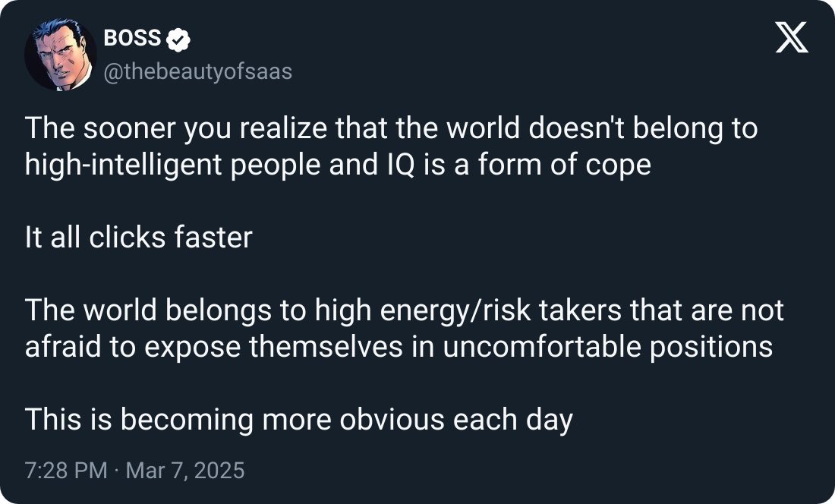Click the verified checkmark badge beside BOSS
835x504 pixels.
pyautogui.click(x=178, y=39)
